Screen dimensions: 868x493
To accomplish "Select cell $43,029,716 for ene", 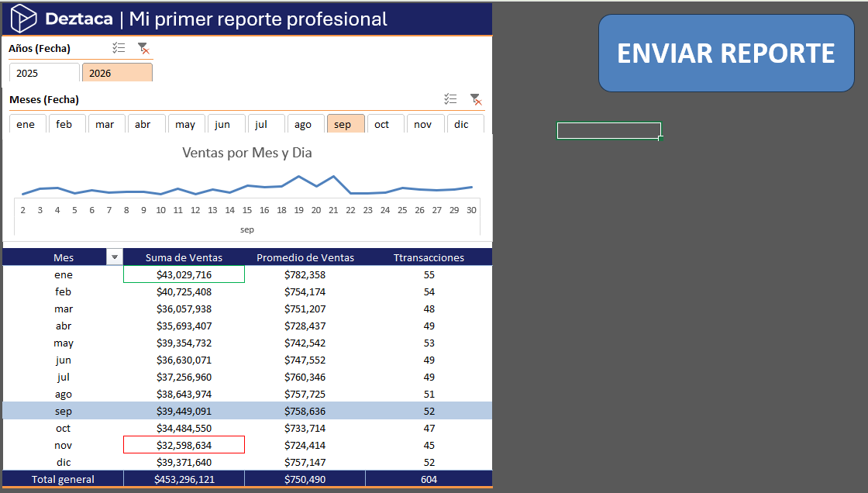I will point(184,274).
